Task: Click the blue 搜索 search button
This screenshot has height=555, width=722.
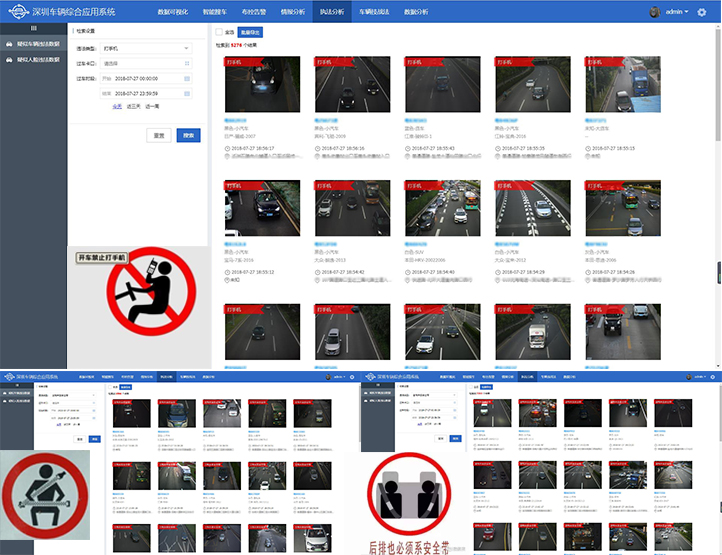Action: 188,135
